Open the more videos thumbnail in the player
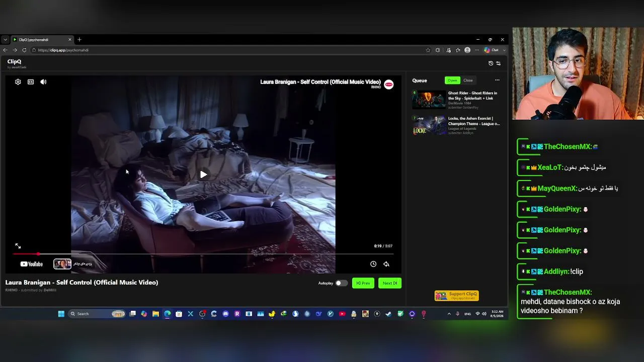 click(x=62, y=264)
